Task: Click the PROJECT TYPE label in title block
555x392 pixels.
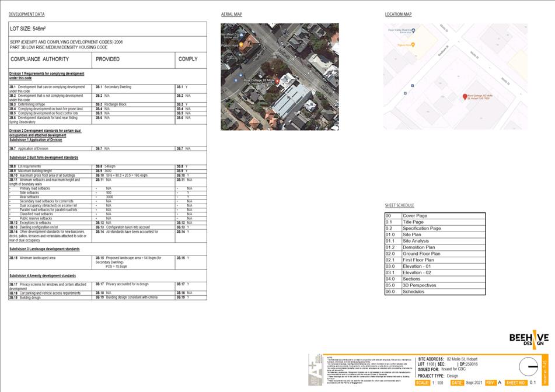Action: pyautogui.click(x=431, y=376)
